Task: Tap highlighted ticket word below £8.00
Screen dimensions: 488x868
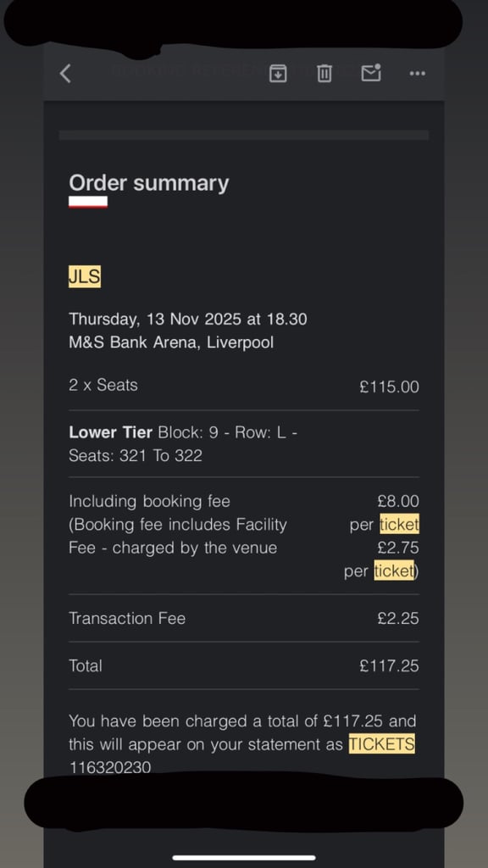Action: point(400,524)
